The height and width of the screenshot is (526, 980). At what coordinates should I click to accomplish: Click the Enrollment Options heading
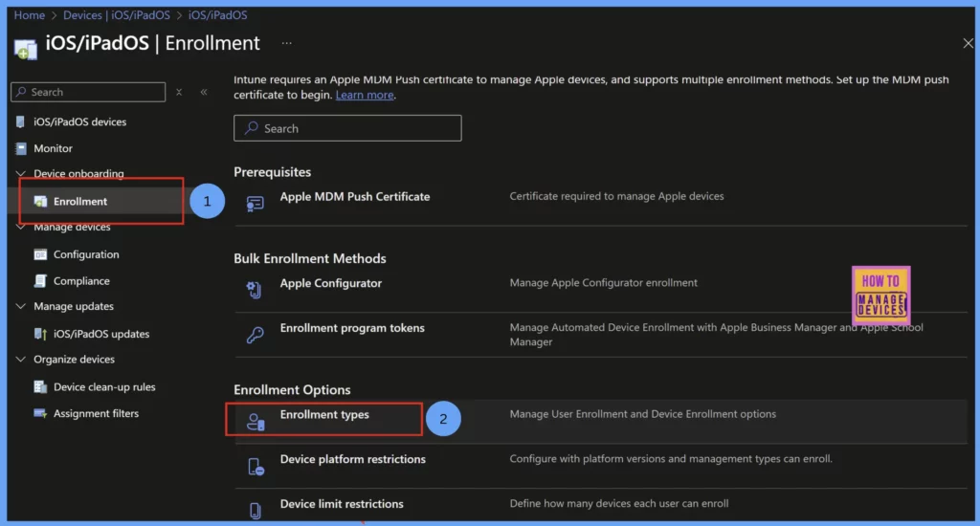[292, 390]
